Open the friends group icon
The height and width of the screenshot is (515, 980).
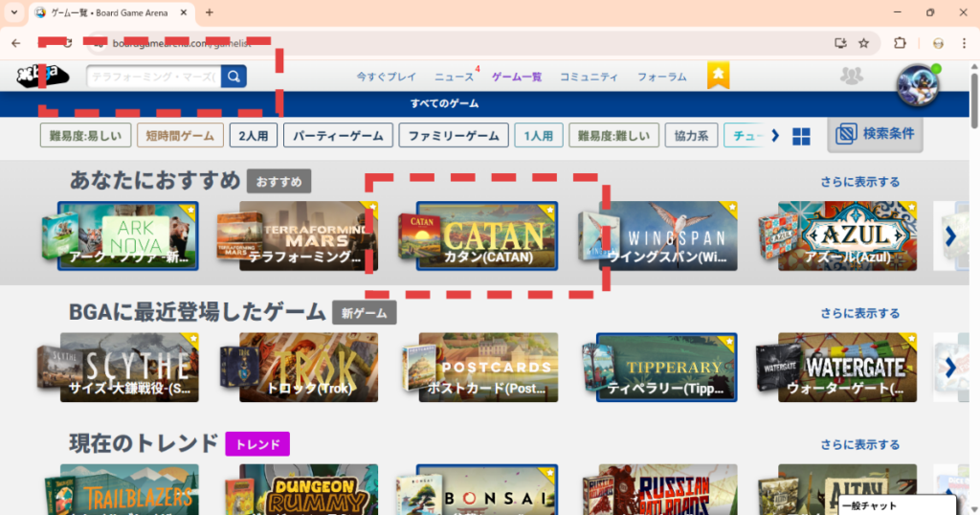point(851,76)
